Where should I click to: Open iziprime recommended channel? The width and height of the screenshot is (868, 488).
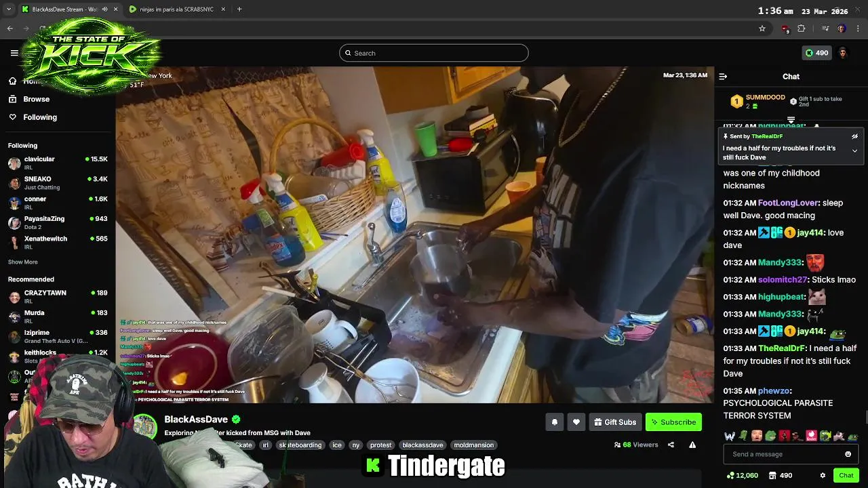click(58, 336)
